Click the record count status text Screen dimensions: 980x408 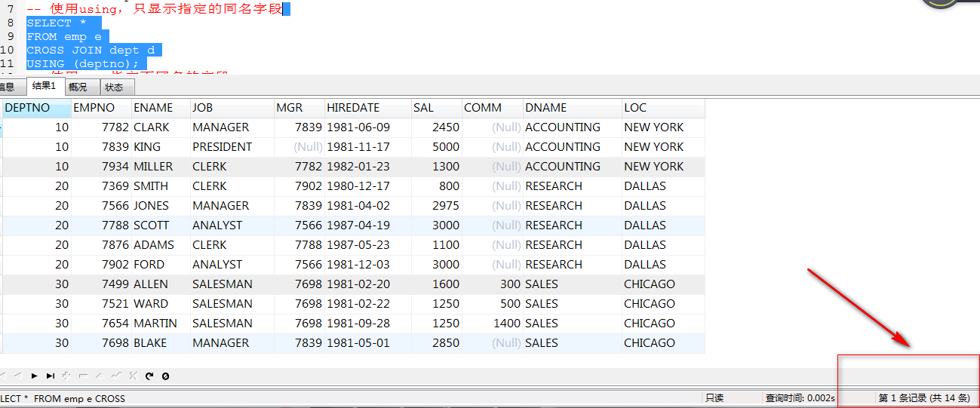[924, 398]
